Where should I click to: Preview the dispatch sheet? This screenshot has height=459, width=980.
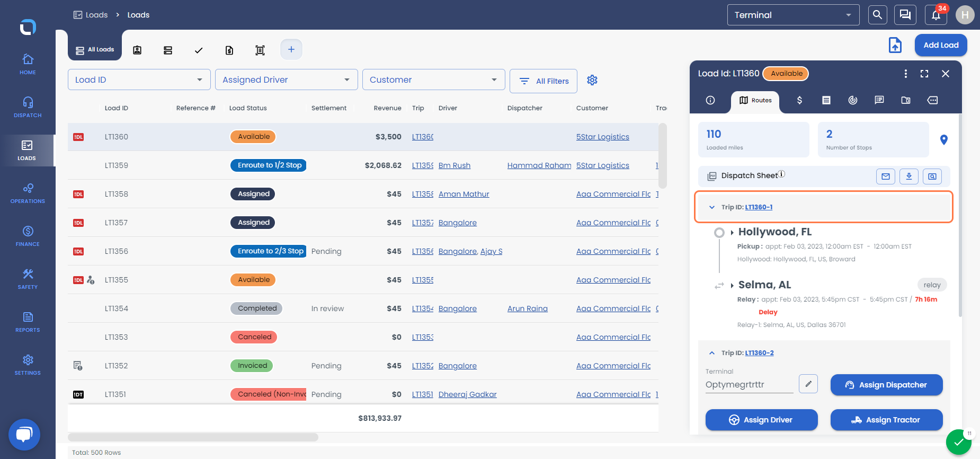(x=932, y=176)
